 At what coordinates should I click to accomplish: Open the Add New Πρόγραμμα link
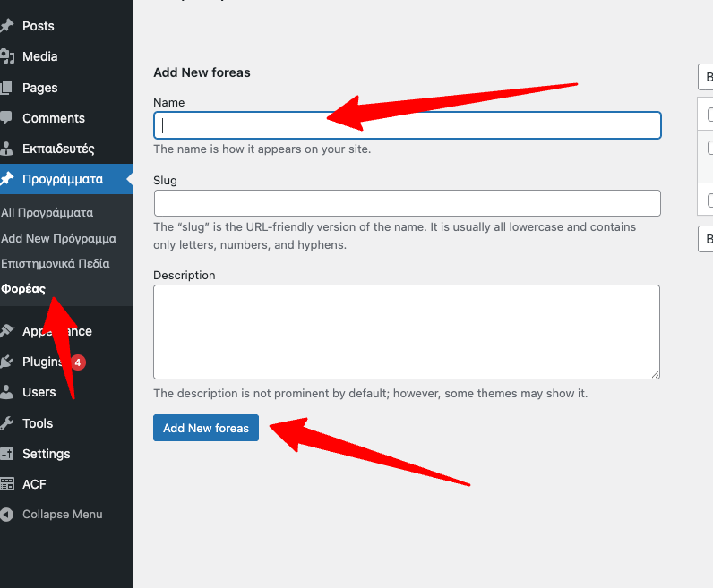[x=59, y=238]
